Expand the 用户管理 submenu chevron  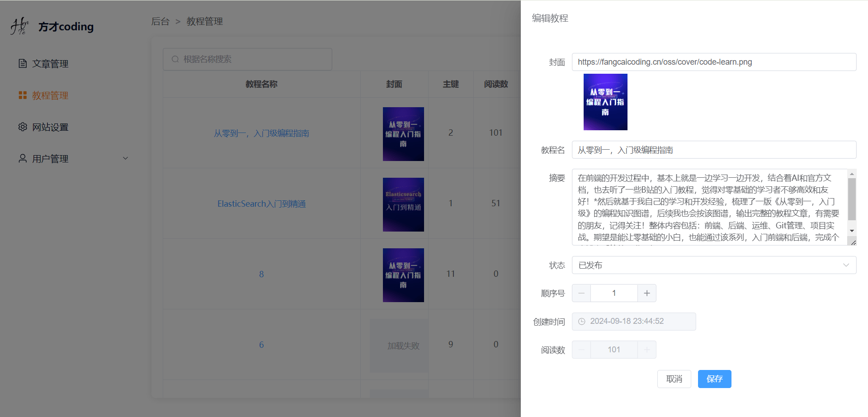pyautogui.click(x=126, y=158)
